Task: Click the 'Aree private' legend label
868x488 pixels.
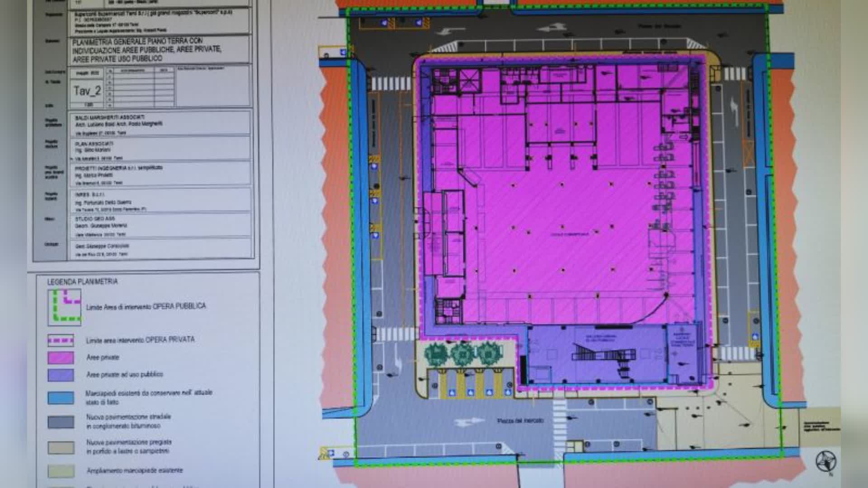Action: [x=103, y=357]
